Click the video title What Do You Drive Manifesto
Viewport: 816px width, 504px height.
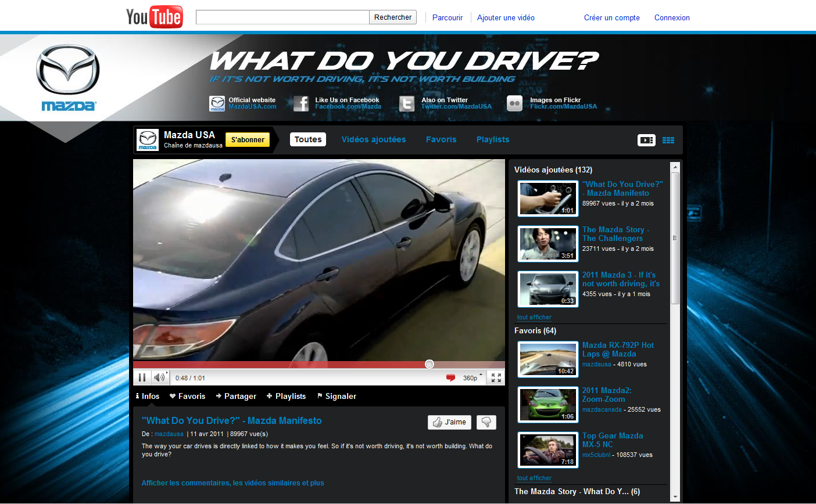pyautogui.click(x=231, y=420)
